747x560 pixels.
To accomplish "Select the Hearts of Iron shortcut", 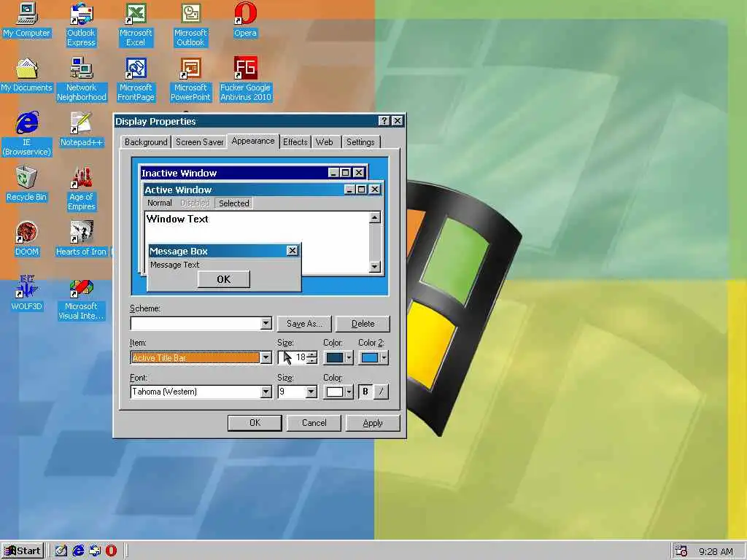I will (82, 239).
